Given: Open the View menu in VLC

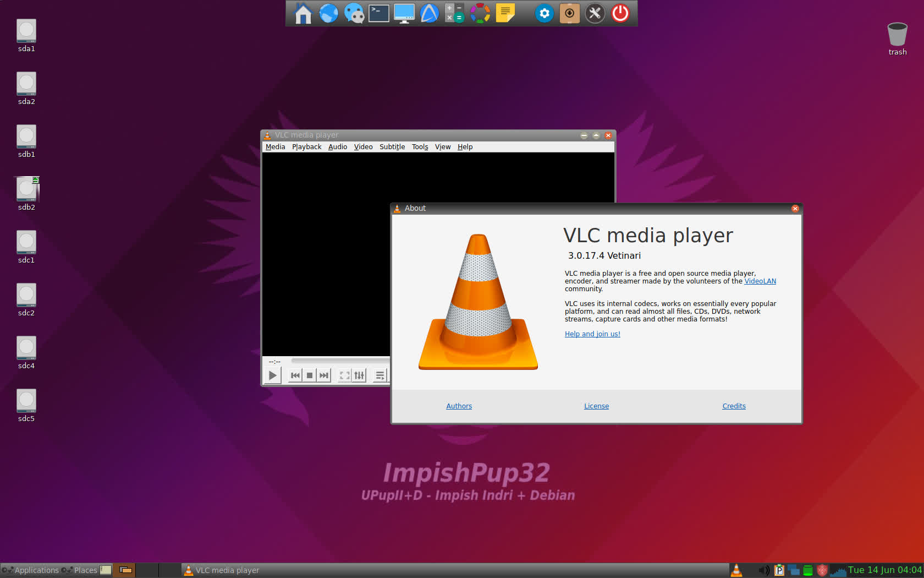Looking at the screenshot, I should click(443, 147).
